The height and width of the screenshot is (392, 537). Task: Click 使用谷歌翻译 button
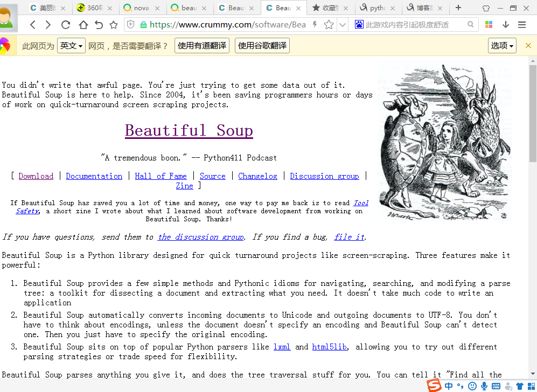pos(262,46)
